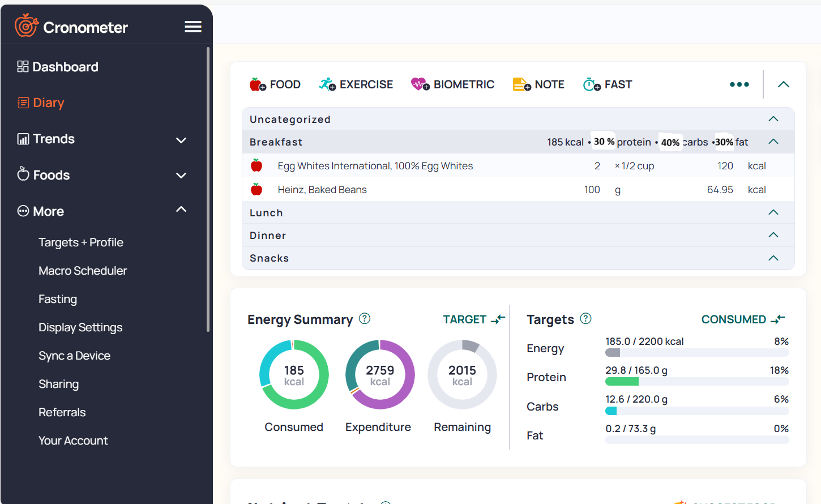Image resolution: width=821 pixels, height=504 pixels.
Task: Click the 29.8 / 165.0 g protein value
Action: pos(636,370)
